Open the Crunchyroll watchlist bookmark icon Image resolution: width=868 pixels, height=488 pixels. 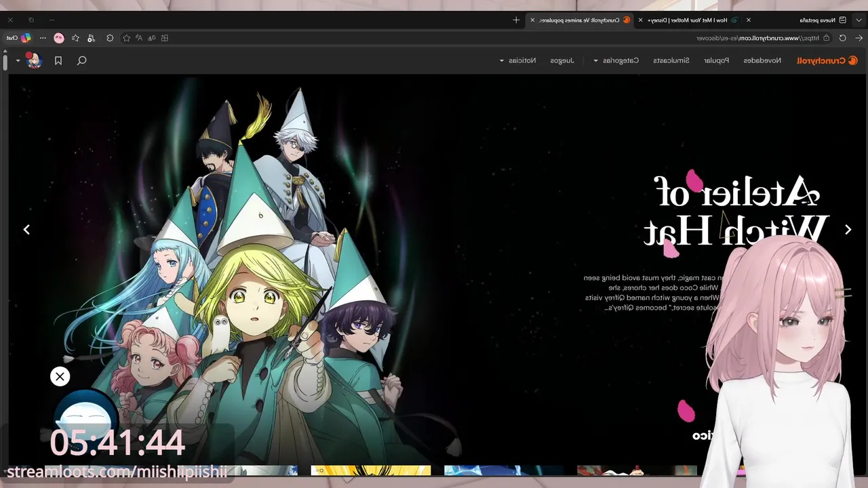pos(58,60)
